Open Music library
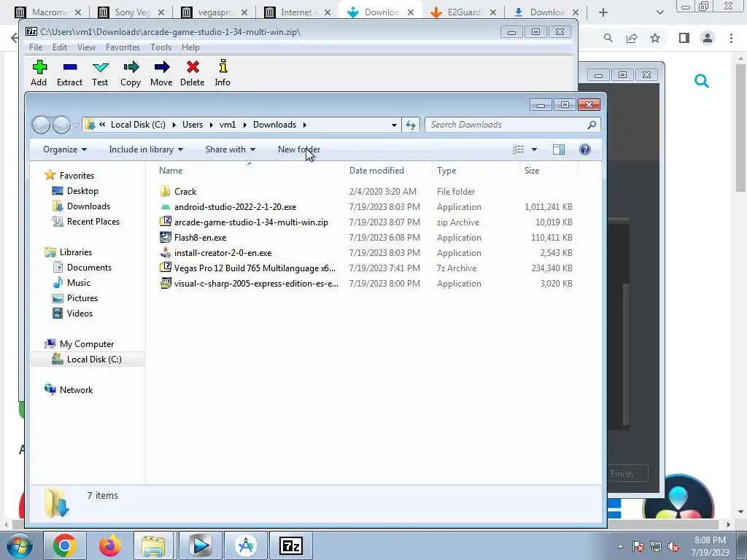Screen dimensions: 747x560 tap(78, 283)
